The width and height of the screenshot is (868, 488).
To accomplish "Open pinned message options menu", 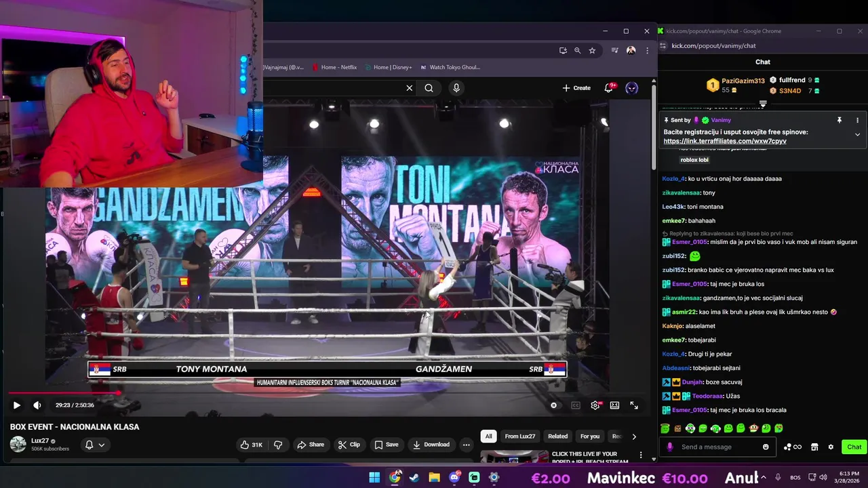I will 857,120.
